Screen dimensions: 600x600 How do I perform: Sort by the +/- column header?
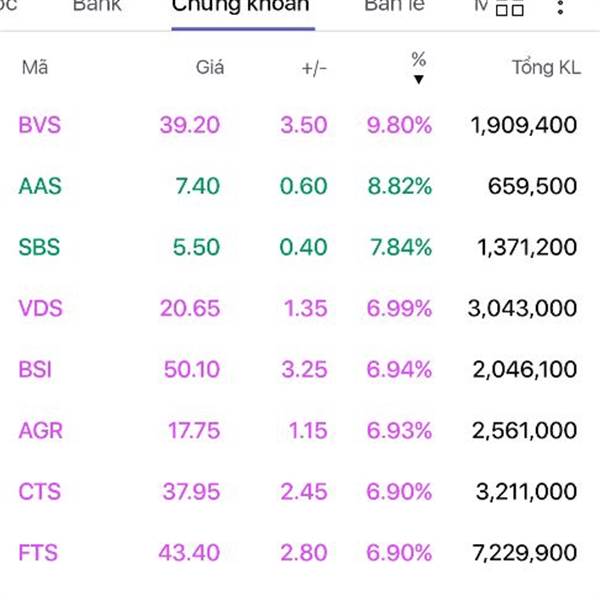pyautogui.click(x=314, y=69)
